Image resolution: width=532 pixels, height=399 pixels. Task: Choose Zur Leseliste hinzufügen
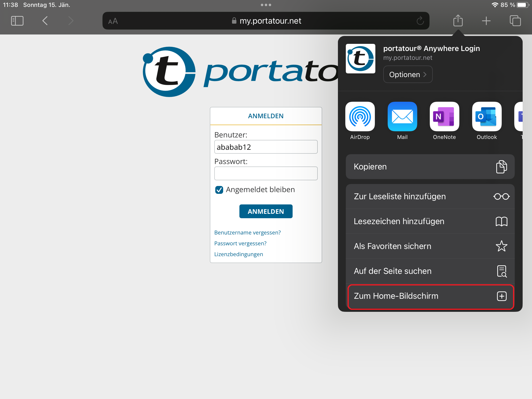pos(430,197)
